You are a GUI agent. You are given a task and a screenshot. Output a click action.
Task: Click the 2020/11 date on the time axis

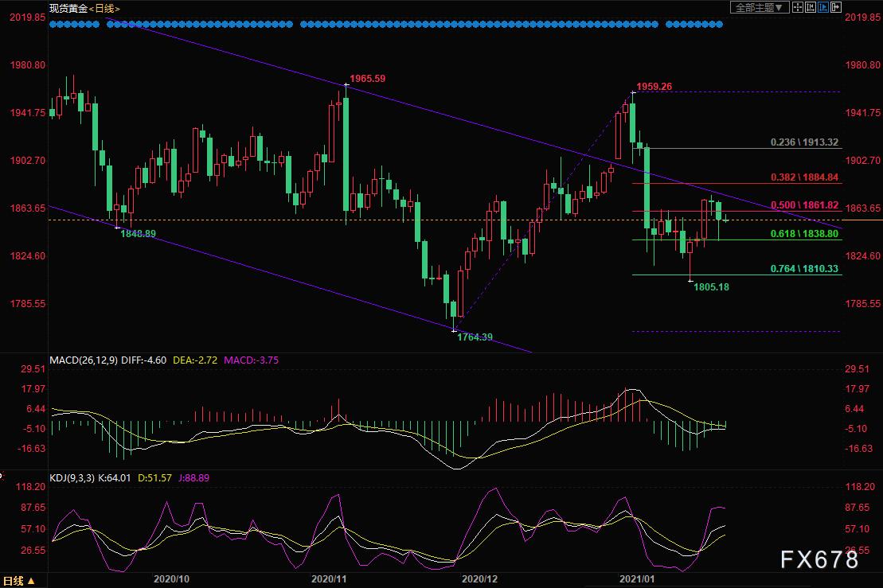(x=329, y=579)
